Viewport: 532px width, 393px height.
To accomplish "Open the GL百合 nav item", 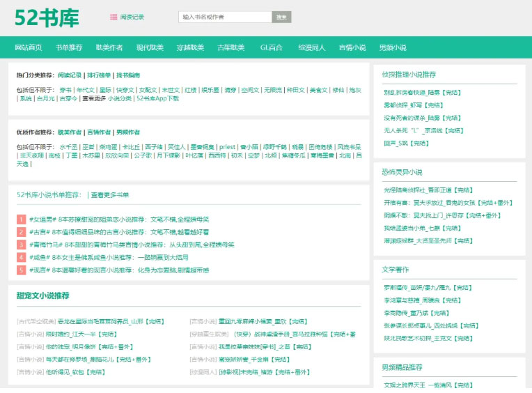I will pos(271,47).
